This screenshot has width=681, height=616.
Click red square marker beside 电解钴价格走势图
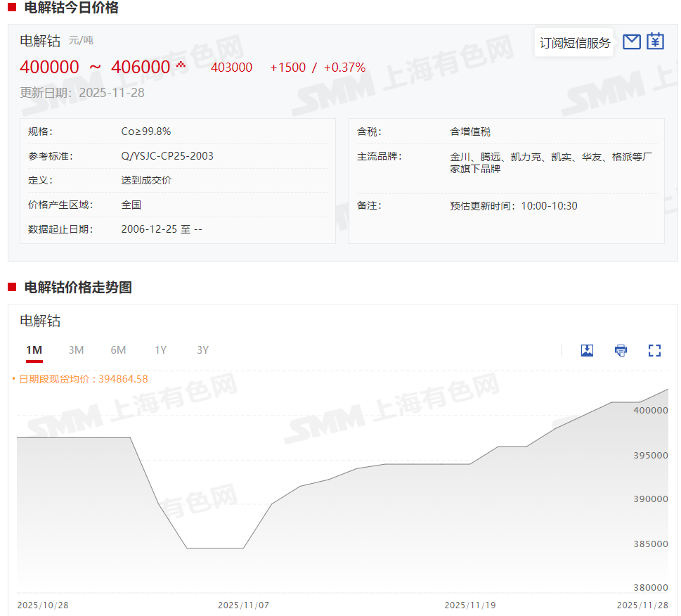12,287
